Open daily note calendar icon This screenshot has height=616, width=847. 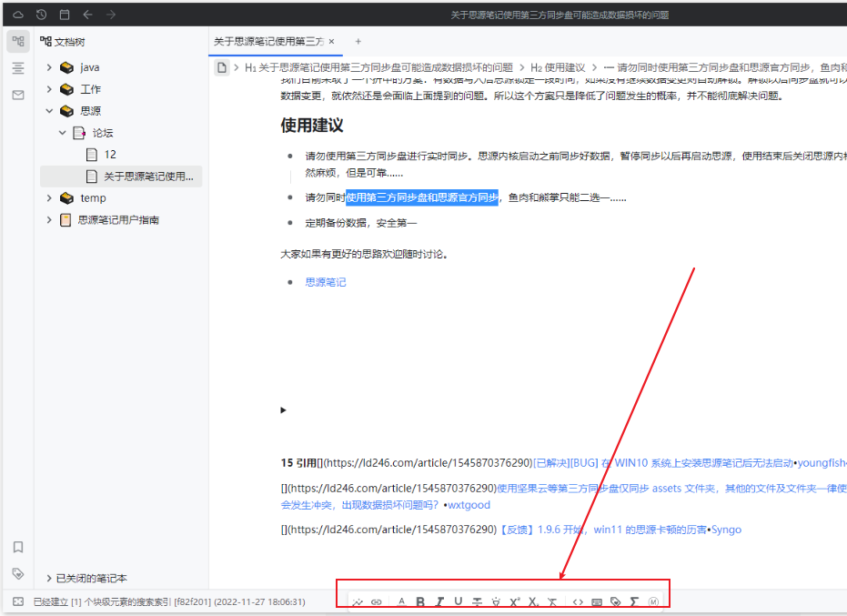pos(65,15)
